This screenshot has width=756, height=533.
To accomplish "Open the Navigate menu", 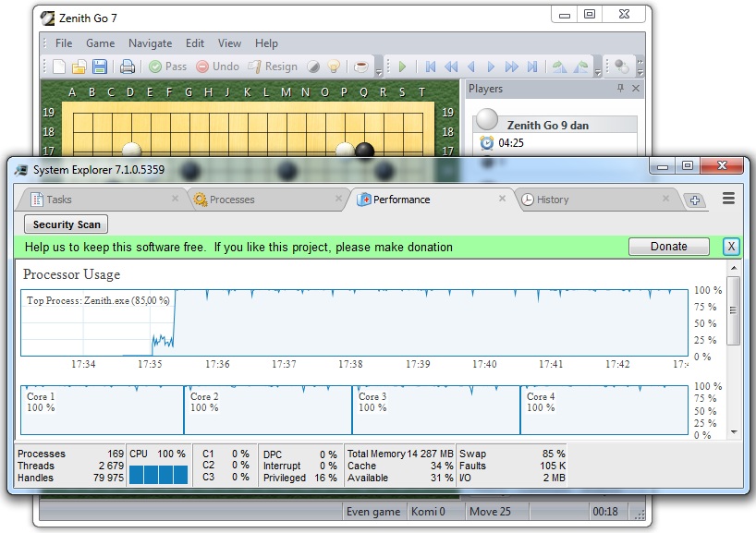I will point(150,42).
